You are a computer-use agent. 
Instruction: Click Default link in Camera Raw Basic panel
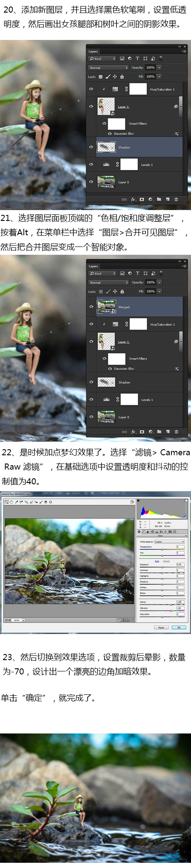(166, 561)
